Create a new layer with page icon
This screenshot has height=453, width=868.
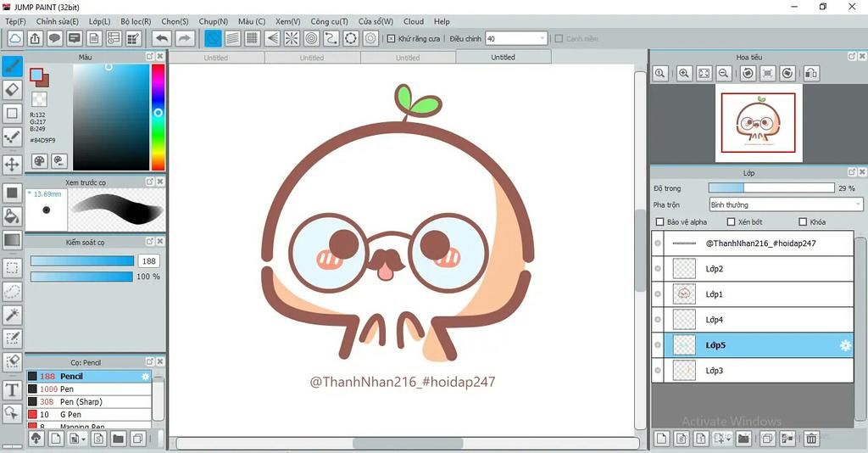(x=661, y=439)
